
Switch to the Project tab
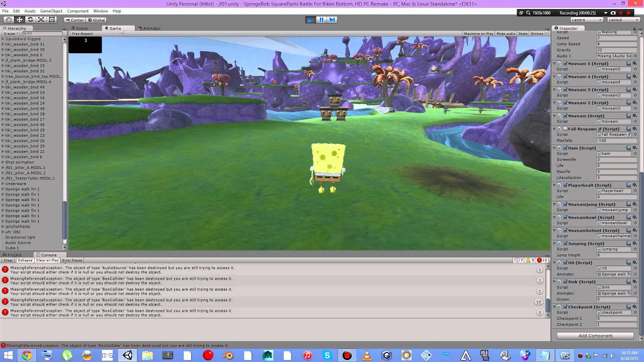coord(13,255)
